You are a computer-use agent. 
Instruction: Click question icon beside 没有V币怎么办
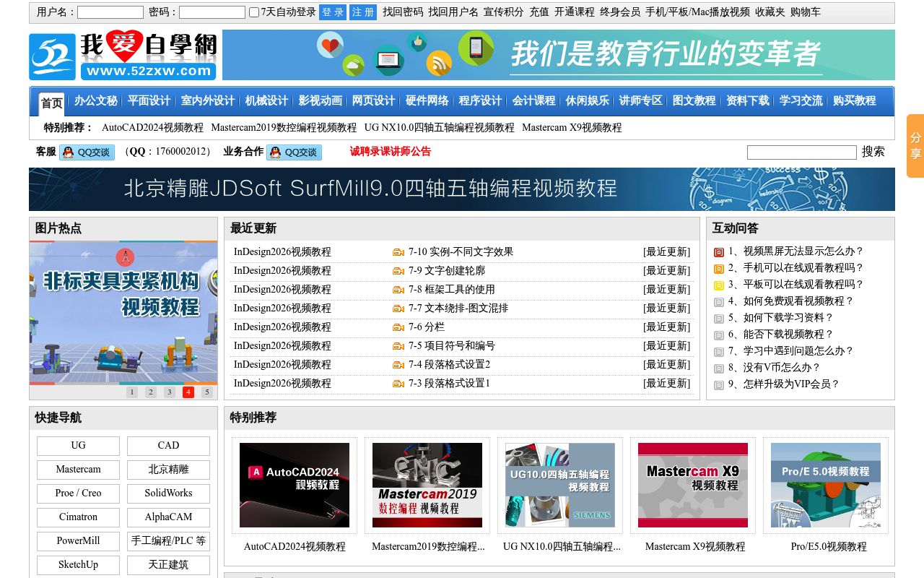(719, 368)
